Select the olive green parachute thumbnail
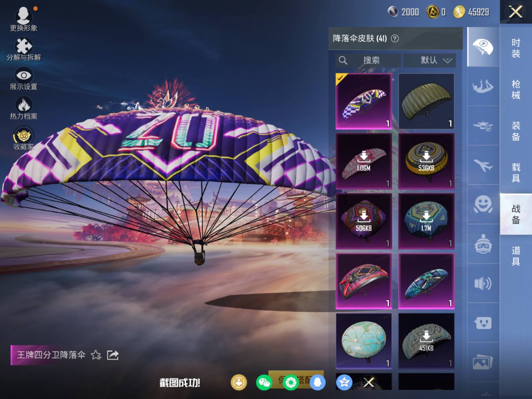This screenshot has width=532, height=399. coord(426,101)
